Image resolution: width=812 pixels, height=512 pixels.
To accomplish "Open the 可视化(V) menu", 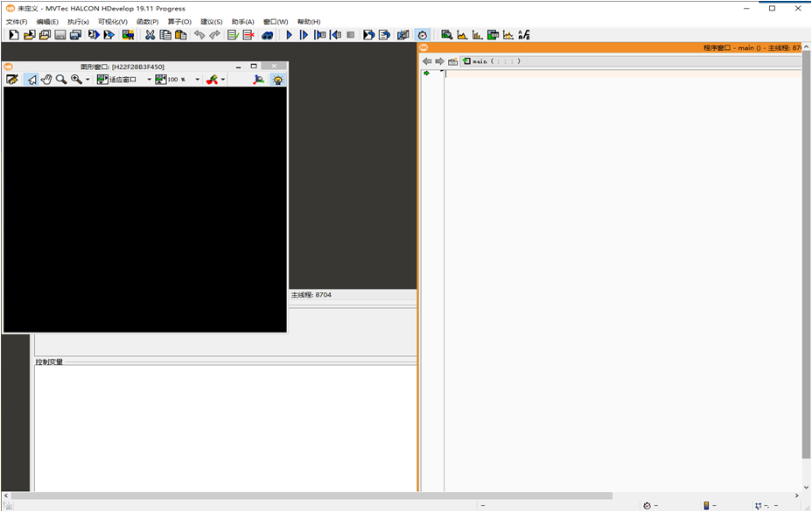I will tap(113, 22).
